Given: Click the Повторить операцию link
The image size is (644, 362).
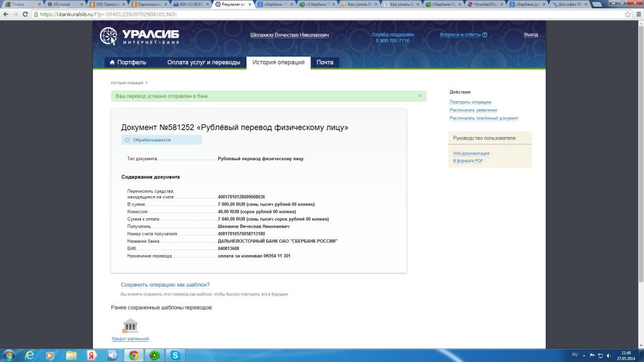Looking at the screenshot, I should pos(470,102).
